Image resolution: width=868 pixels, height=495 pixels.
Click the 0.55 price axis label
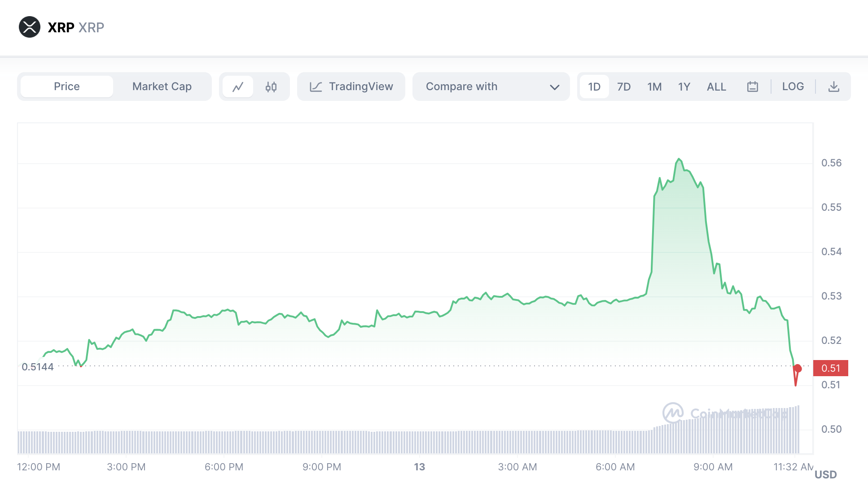(x=831, y=207)
